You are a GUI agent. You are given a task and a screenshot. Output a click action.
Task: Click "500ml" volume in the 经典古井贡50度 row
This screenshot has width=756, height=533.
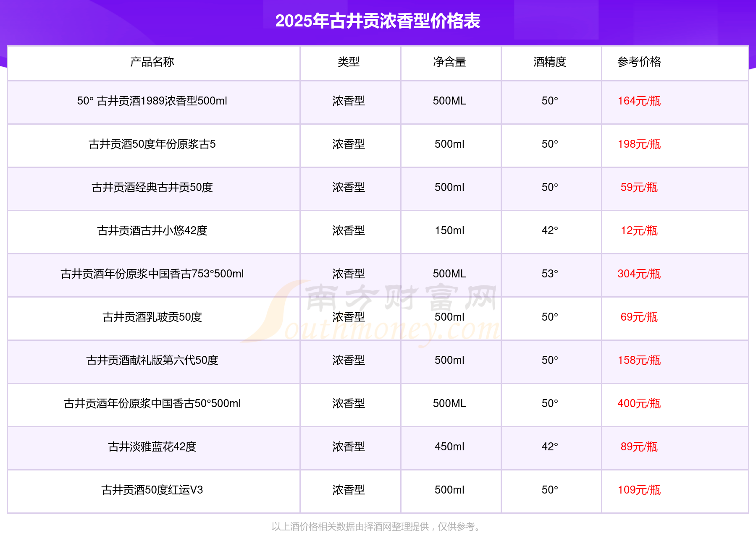coord(449,188)
